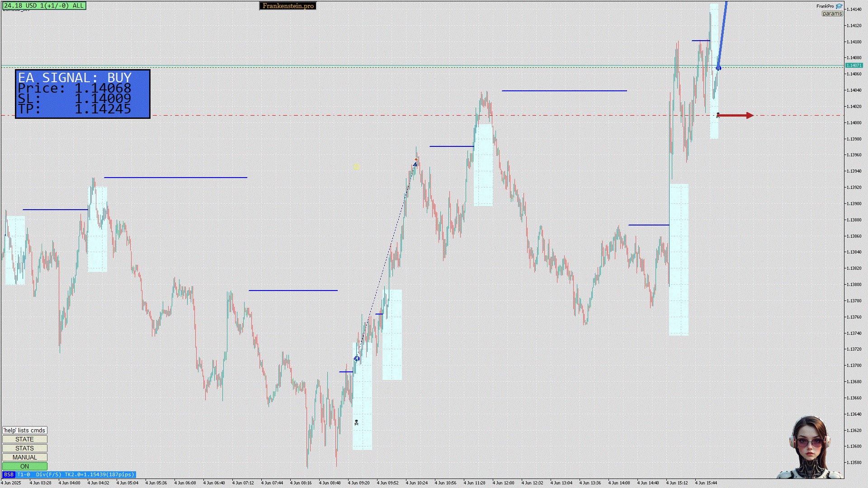Open the params panel
This screenshot has width=868, height=488.
pyautogui.click(x=832, y=14)
